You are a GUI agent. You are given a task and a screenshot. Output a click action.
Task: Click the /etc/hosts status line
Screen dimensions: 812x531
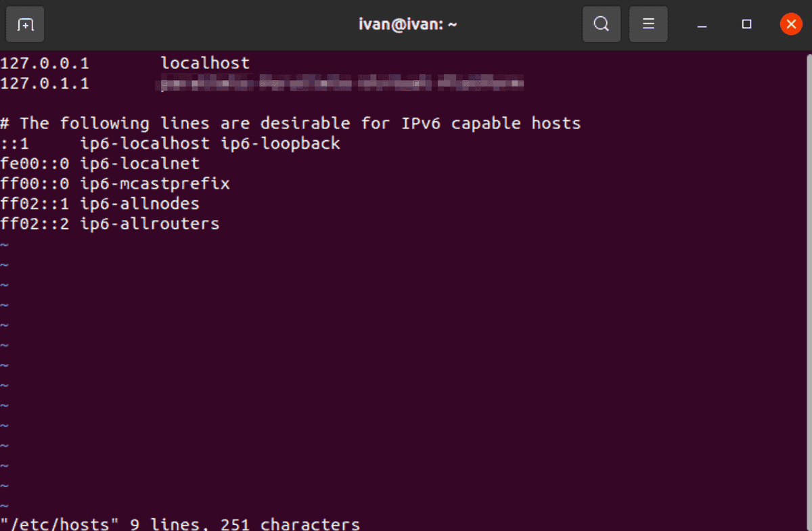coord(58,523)
